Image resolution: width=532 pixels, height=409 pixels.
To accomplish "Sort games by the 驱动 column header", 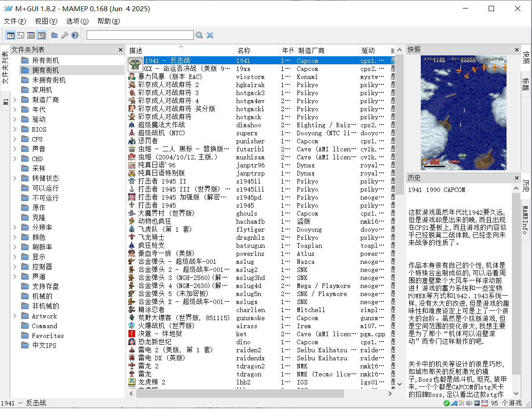I will click(x=373, y=50).
